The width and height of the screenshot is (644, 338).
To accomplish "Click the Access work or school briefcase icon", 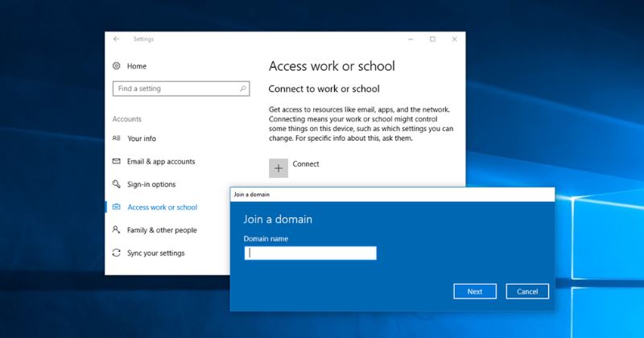I will 117,207.
